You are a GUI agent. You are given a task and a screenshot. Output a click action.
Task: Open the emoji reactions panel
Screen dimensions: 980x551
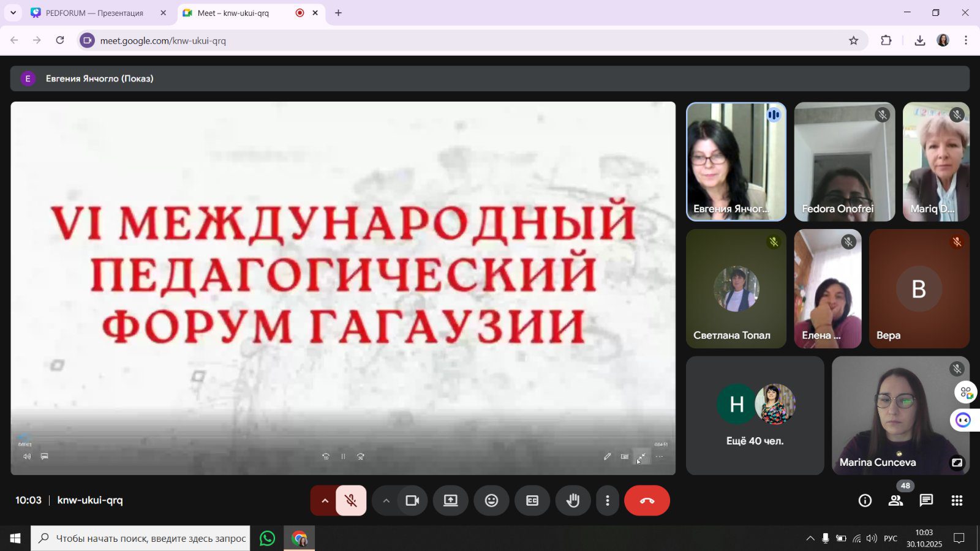point(491,500)
